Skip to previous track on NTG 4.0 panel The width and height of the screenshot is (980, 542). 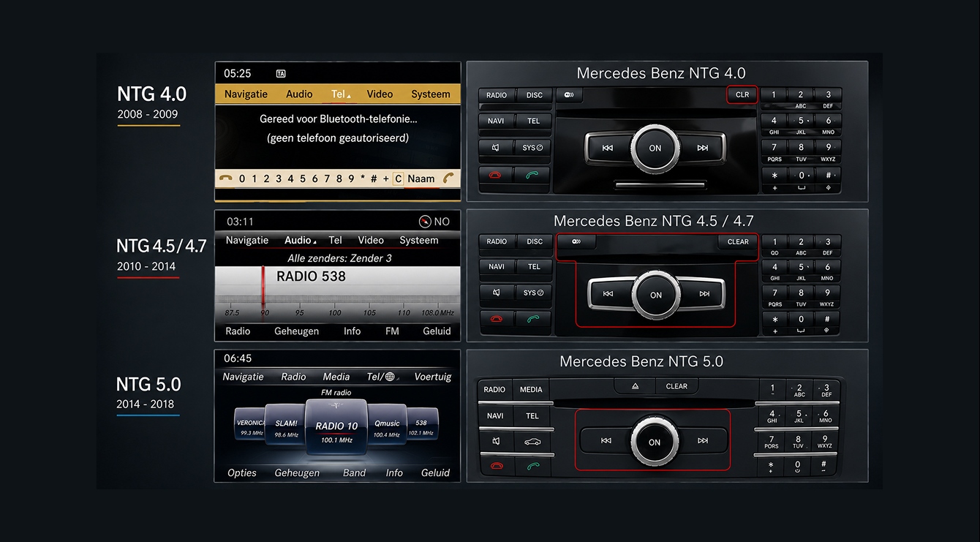(607, 148)
